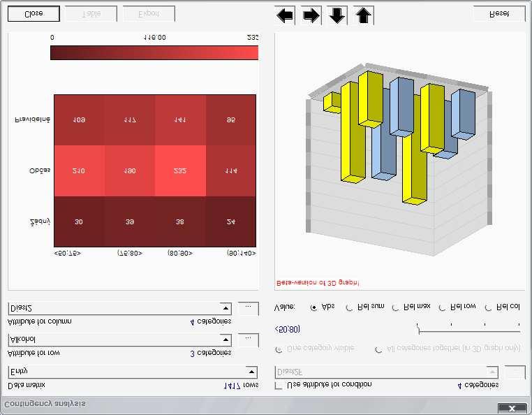532x415 pixels.
Task: Click the heatmap cell Pravidelně row, (75;80> column
Action: 130,120
